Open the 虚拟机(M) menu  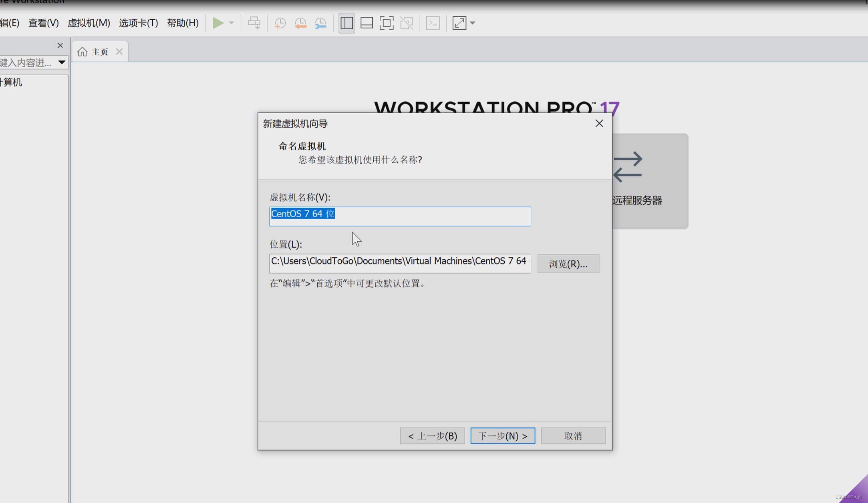tap(89, 23)
